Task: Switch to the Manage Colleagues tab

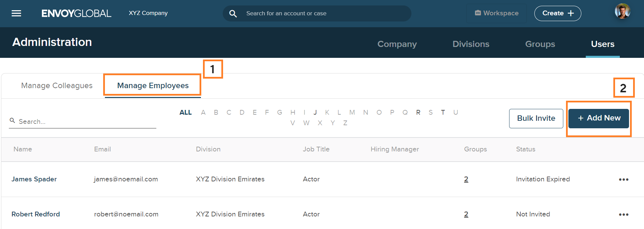Action: pos(57,86)
